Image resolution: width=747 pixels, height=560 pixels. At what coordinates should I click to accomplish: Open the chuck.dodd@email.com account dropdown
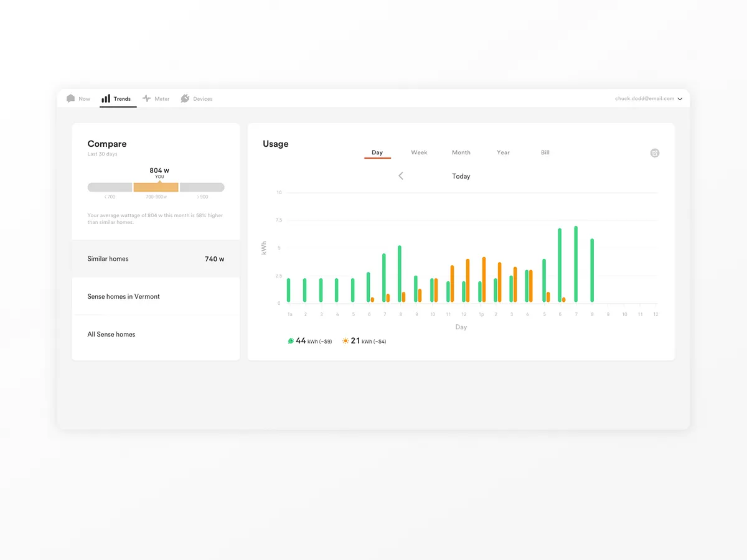pyautogui.click(x=644, y=98)
